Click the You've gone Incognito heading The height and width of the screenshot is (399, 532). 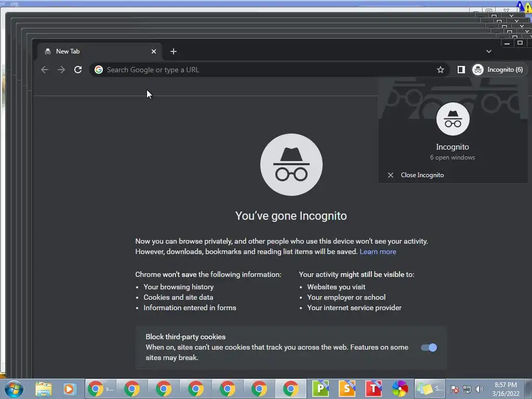click(x=291, y=216)
